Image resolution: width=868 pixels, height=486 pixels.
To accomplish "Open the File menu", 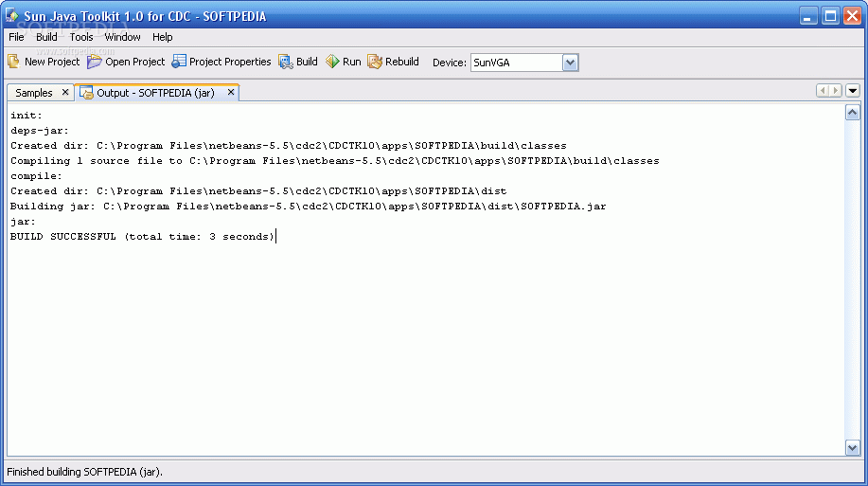I will [x=17, y=37].
